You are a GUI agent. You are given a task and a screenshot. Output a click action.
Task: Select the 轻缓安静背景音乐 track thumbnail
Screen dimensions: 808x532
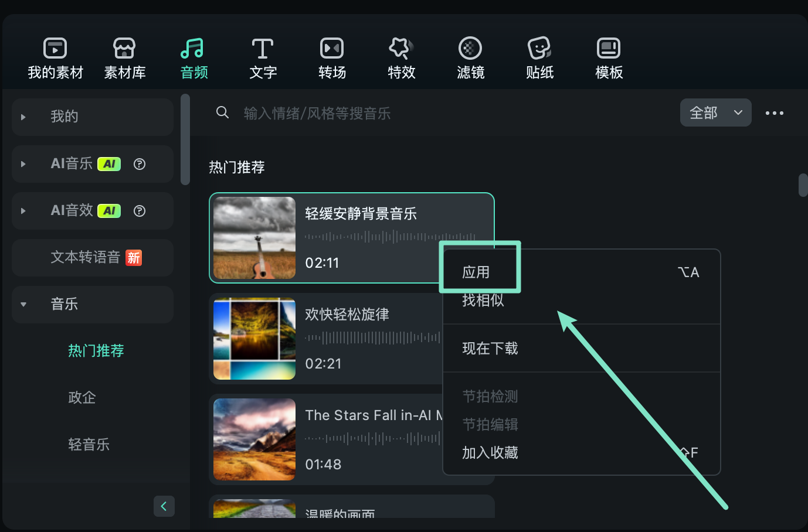(x=254, y=238)
